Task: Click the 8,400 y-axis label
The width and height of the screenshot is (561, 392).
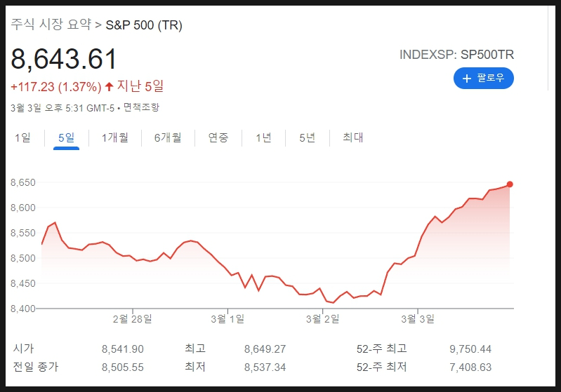Action: [x=23, y=309]
